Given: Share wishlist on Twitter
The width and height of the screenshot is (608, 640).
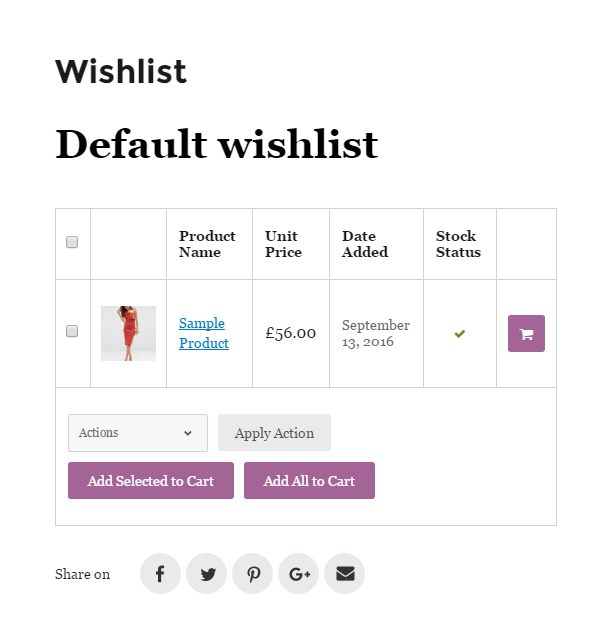Looking at the screenshot, I should pyautogui.click(x=206, y=573).
